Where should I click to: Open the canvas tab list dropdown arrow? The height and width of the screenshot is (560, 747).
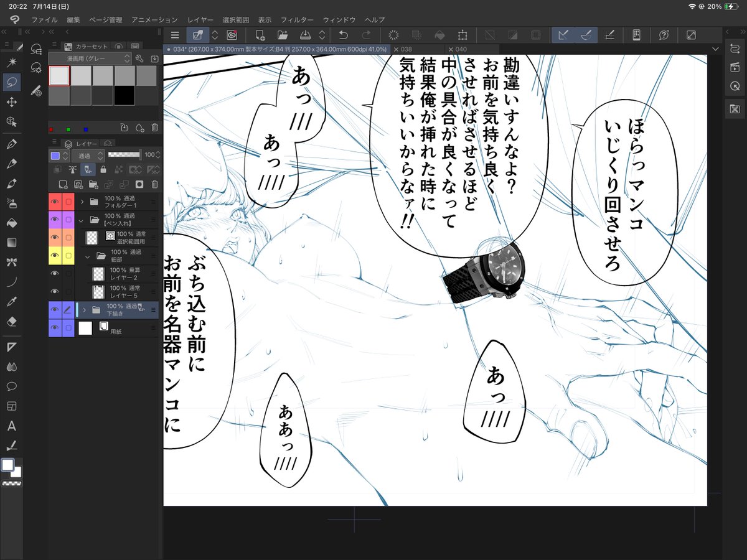click(x=715, y=49)
